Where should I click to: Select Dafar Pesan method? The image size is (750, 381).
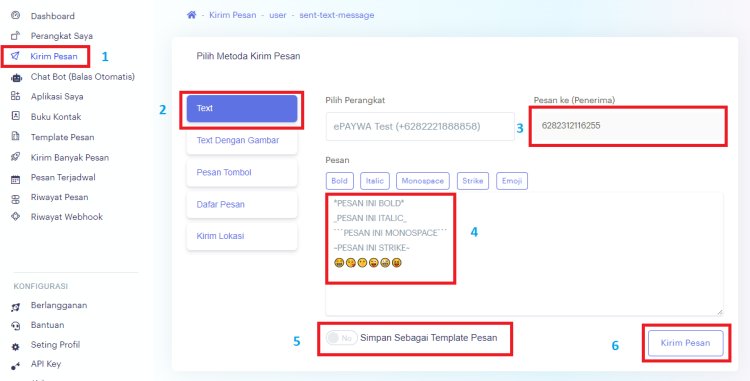tap(242, 205)
